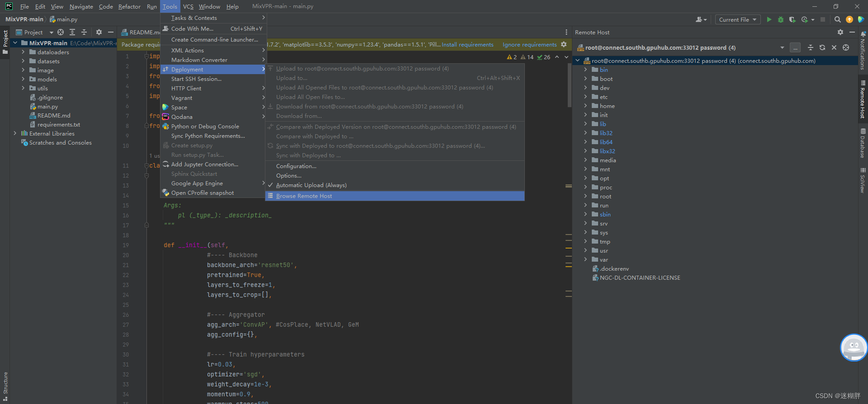Collapse the MixVPR-main root folder
The height and width of the screenshot is (404, 868).
(15, 43)
